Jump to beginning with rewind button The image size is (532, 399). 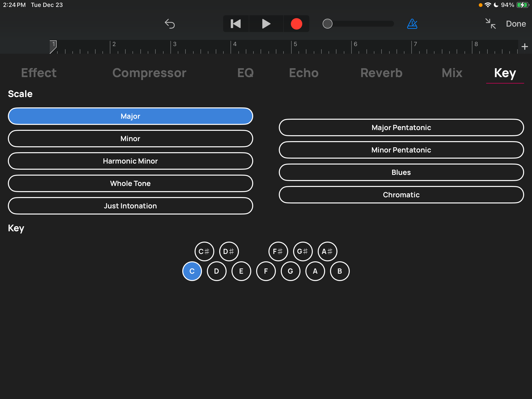click(236, 24)
